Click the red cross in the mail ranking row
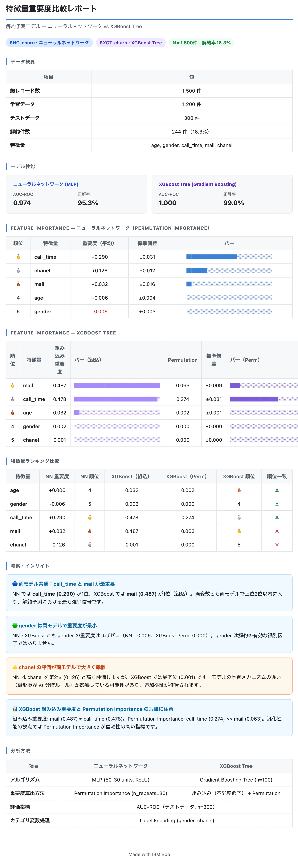The width and height of the screenshot is (298, 868). coord(277,531)
